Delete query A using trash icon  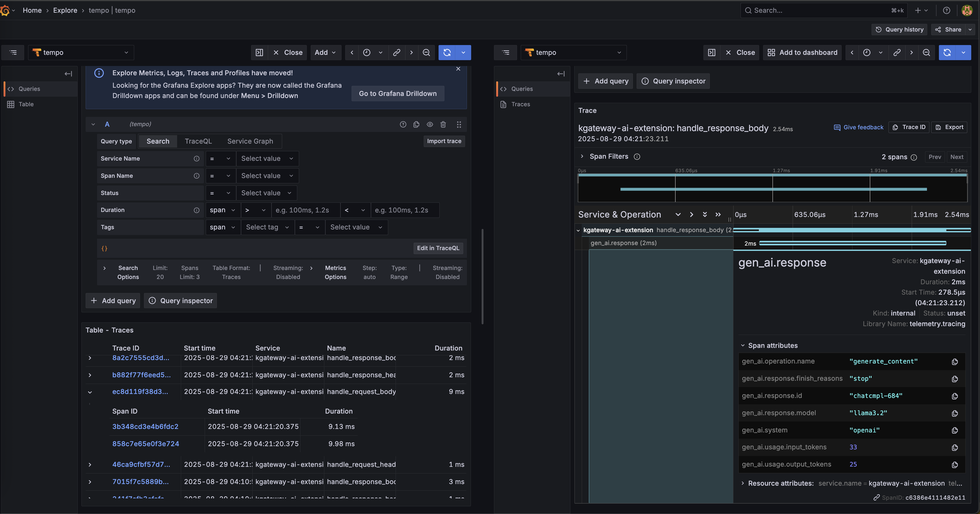443,124
